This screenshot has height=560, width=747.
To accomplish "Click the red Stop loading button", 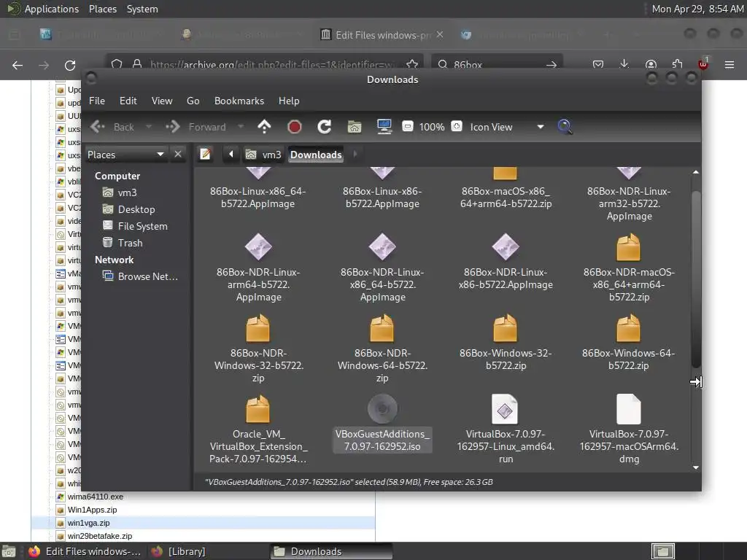I will [295, 127].
